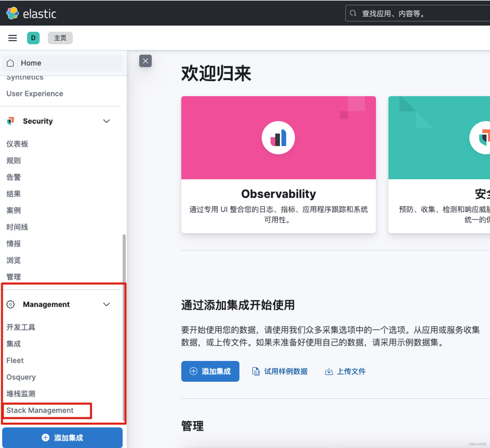Open Security 管理 link

[14, 277]
